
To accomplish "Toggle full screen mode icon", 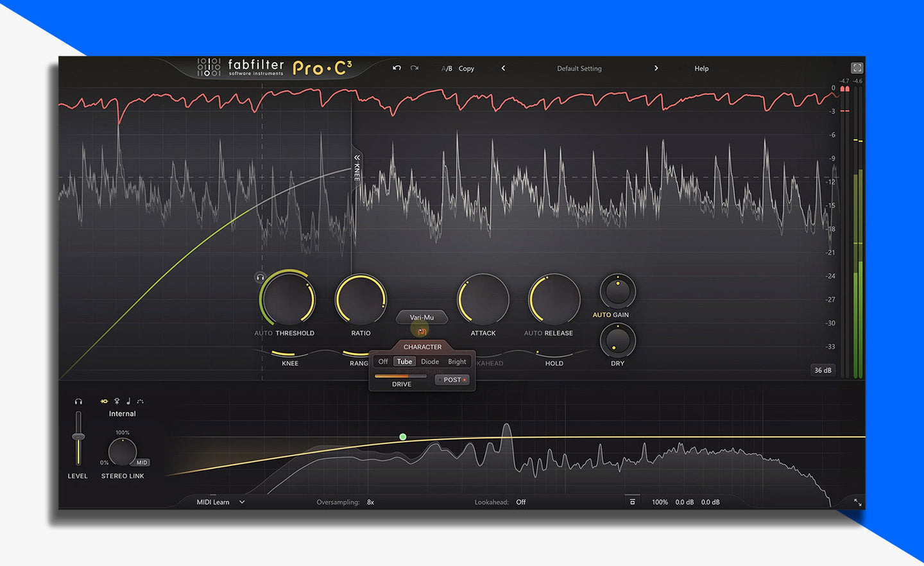I will click(x=857, y=68).
